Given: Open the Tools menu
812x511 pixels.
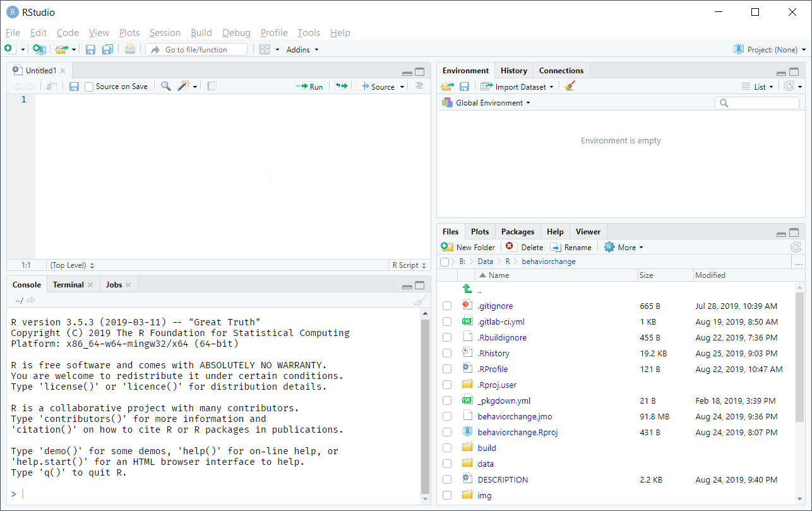Looking at the screenshot, I should pyautogui.click(x=309, y=33).
